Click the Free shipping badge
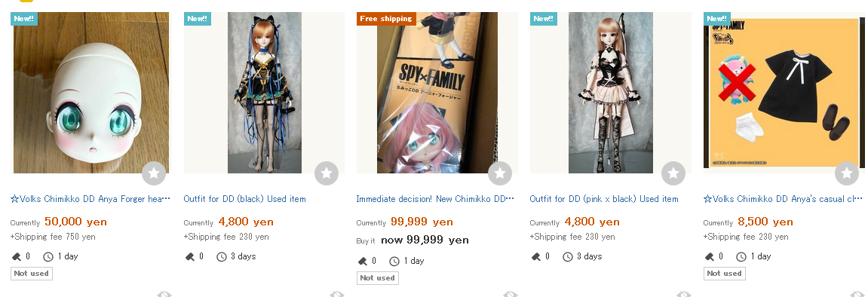 click(x=386, y=19)
